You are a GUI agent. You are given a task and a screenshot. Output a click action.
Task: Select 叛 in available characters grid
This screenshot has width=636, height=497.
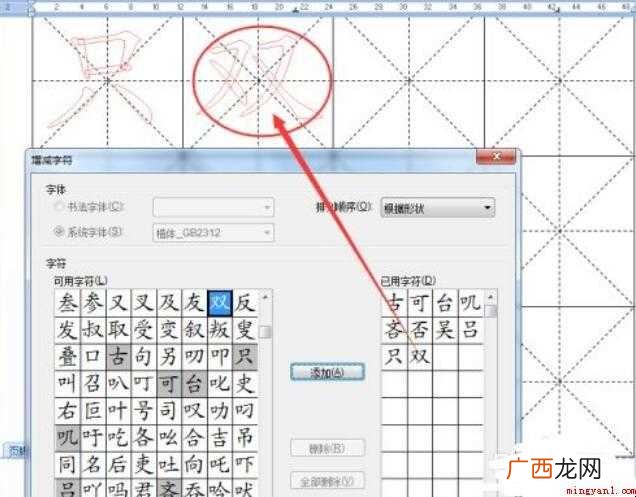pyautogui.click(x=220, y=330)
